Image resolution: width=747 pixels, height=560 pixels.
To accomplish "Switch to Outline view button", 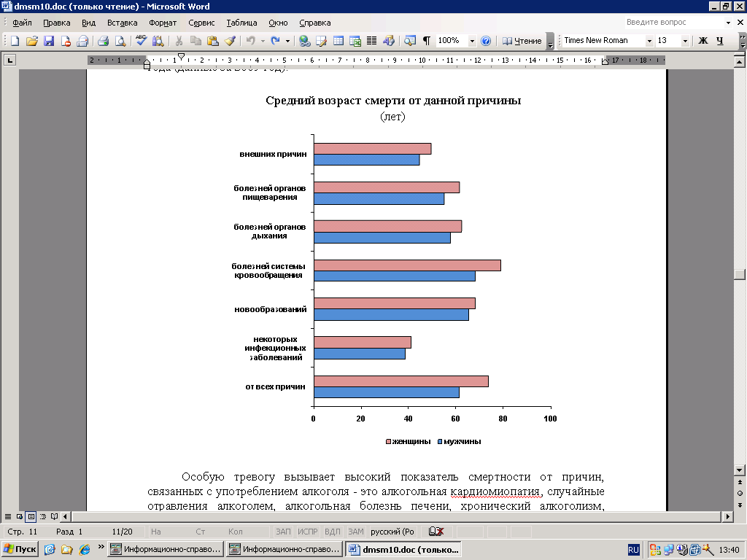I will [x=42, y=516].
